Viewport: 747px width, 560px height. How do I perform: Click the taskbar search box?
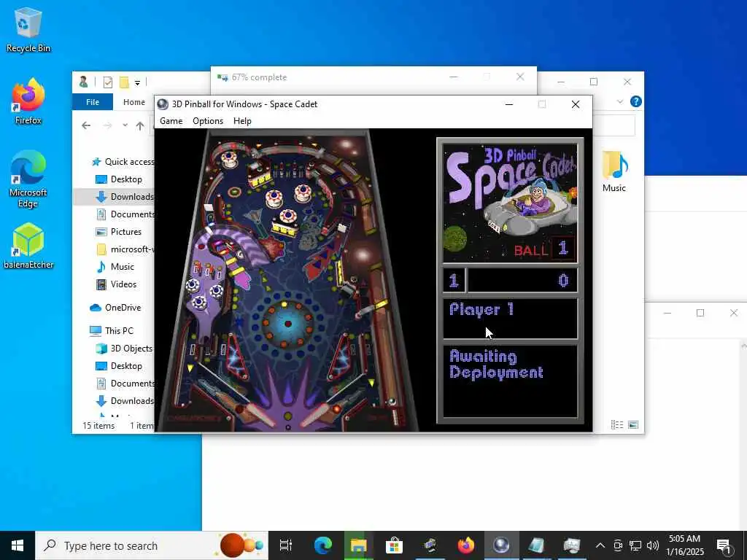152,545
